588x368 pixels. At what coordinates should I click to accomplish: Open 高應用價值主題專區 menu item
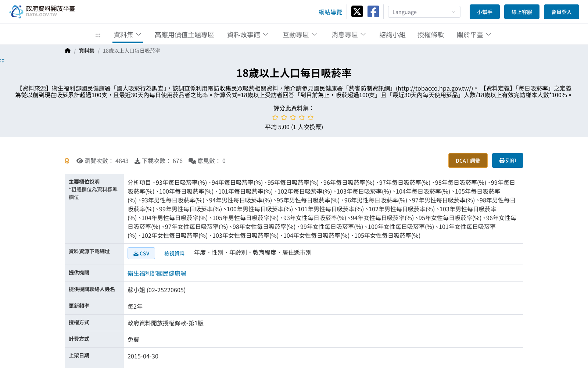(x=184, y=35)
